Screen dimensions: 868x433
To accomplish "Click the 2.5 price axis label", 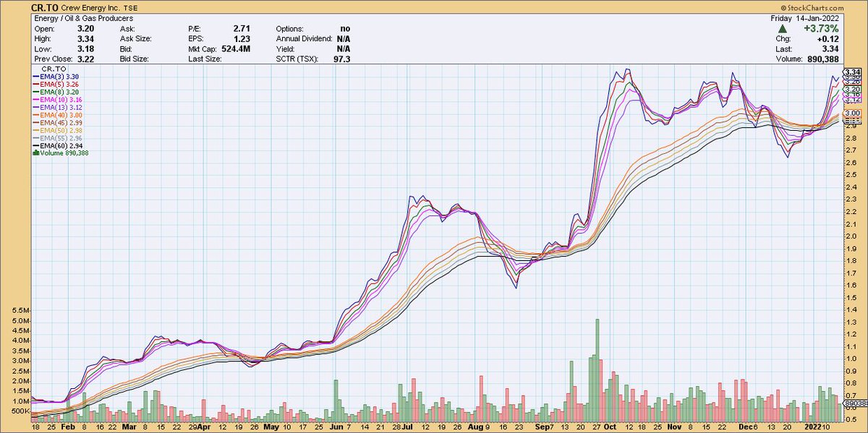I will (851, 176).
